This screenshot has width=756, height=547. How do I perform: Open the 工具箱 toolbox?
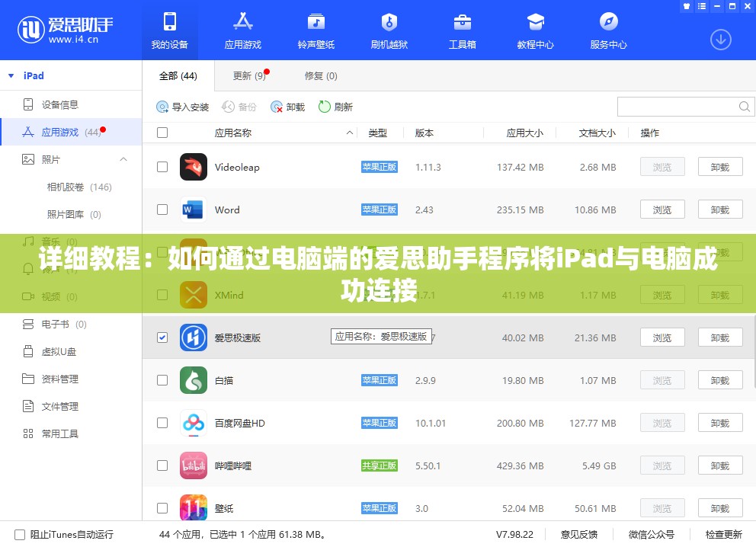coord(463,30)
